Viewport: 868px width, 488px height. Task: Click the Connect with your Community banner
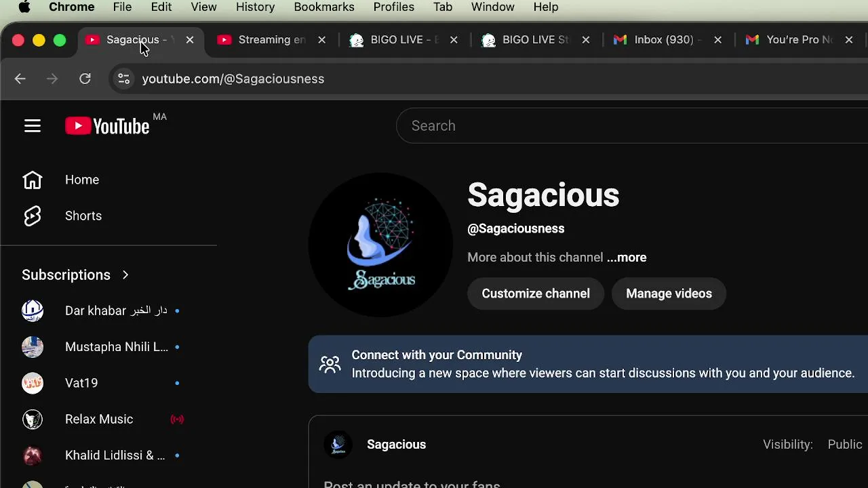pos(588,364)
